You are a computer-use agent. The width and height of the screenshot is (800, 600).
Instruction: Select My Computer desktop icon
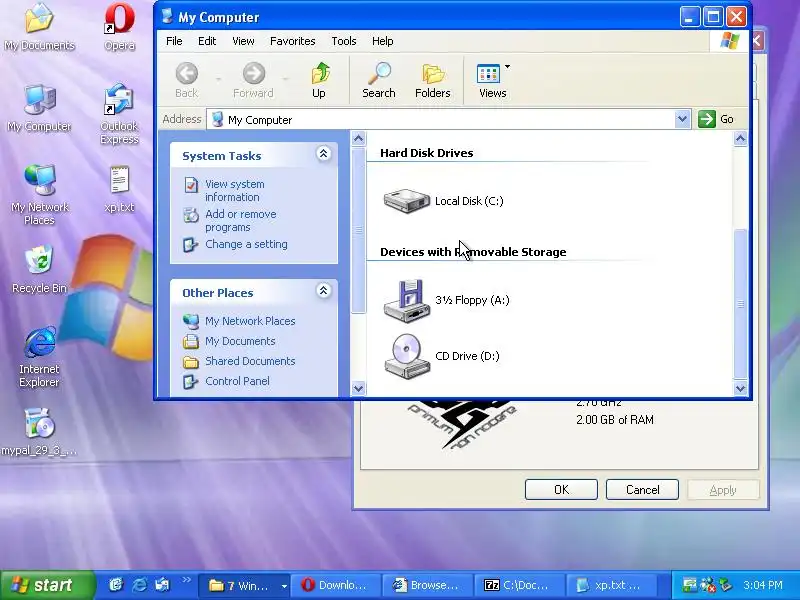click(x=39, y=108)
